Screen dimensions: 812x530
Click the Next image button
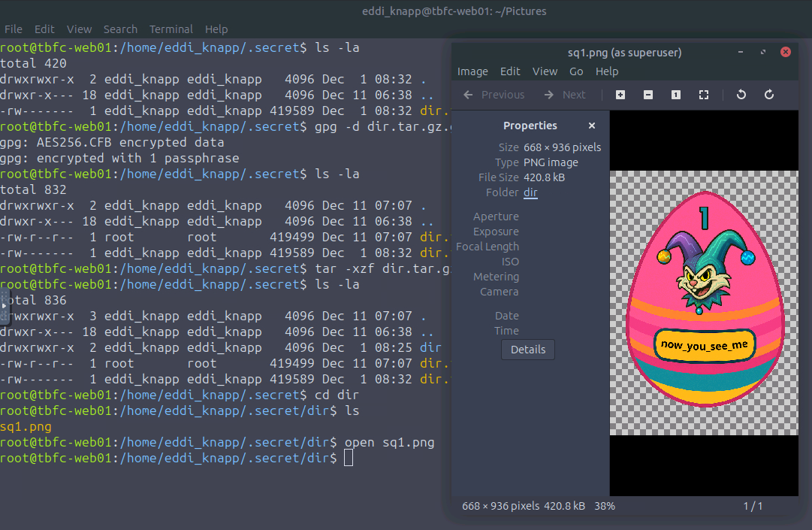click(565, 95)
